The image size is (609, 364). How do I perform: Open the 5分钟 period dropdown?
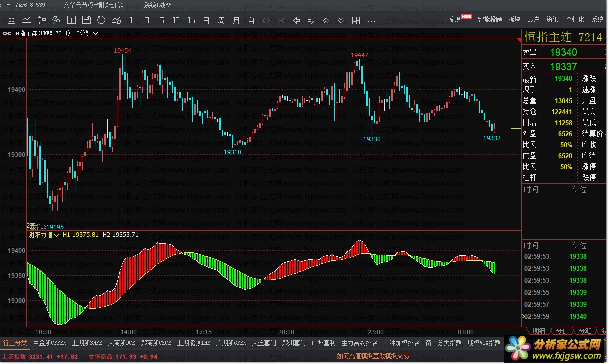tap(87, 33)
